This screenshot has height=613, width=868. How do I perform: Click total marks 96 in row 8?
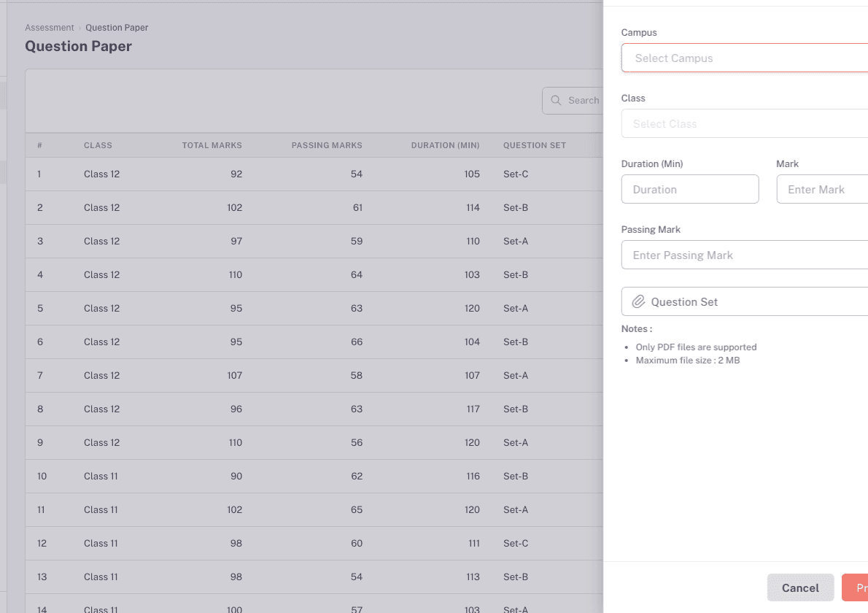tap(236, 409)
